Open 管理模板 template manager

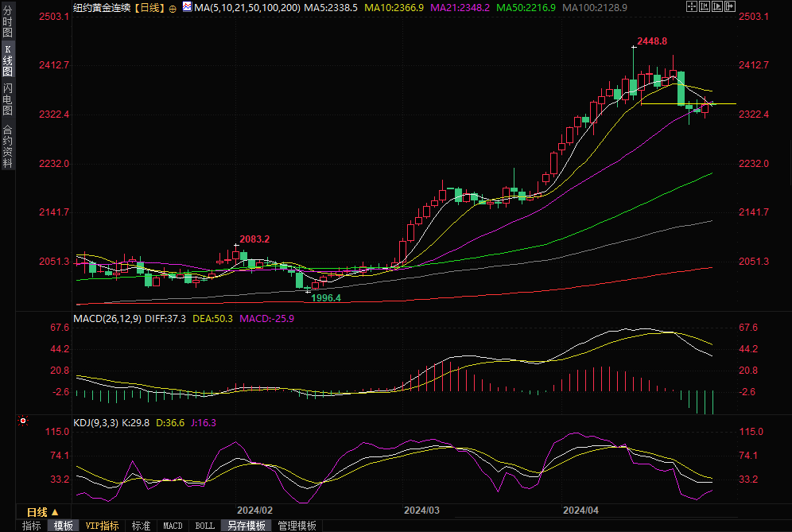pos(297,526)
